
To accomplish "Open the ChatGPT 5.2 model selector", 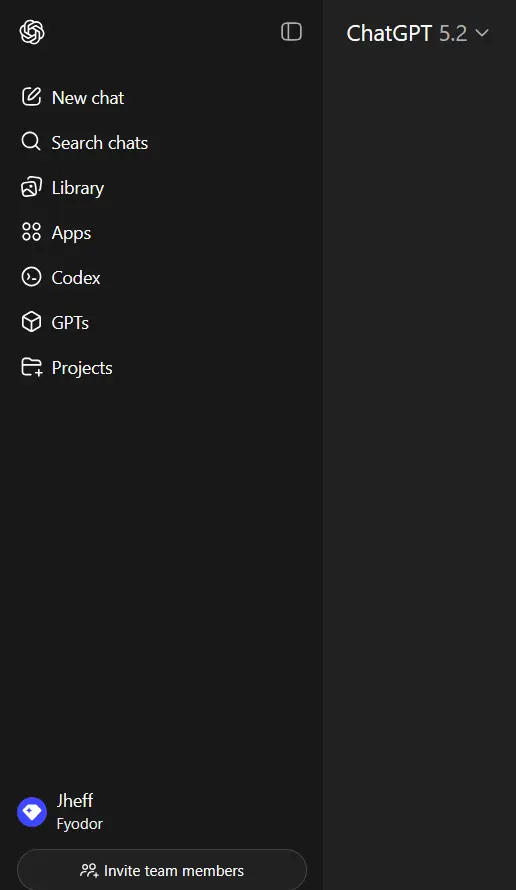I will pyautogui.click(x=417, y=33).
